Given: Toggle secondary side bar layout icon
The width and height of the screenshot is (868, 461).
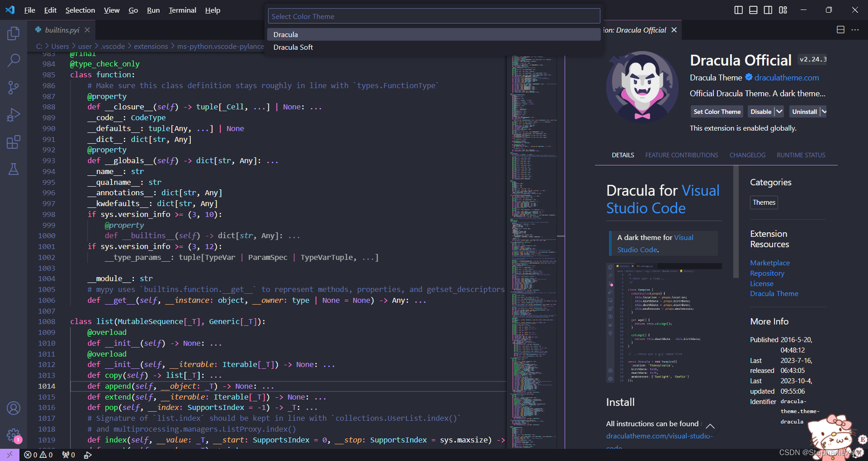Looking at the screenshot, I should (768, 10).
